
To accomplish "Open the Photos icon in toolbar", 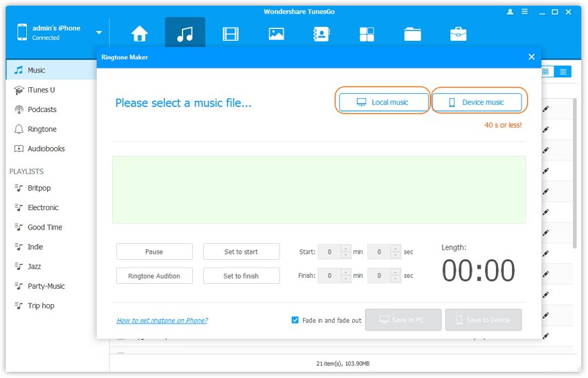I will [x=276, y=34].
